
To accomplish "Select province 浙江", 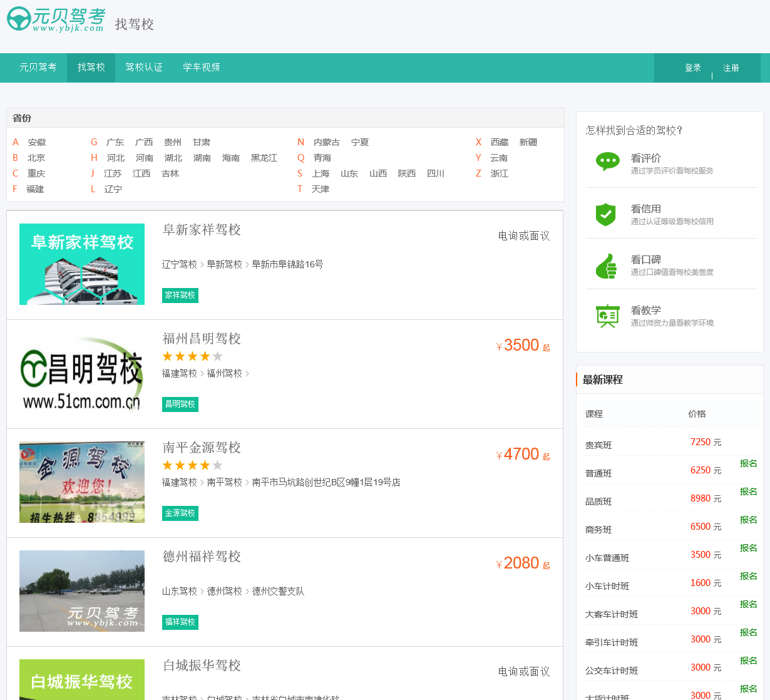I will (500, 173).
